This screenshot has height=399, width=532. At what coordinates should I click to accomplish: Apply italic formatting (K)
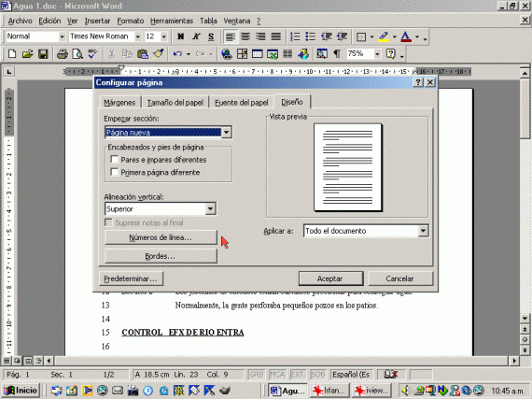[196, 36]
